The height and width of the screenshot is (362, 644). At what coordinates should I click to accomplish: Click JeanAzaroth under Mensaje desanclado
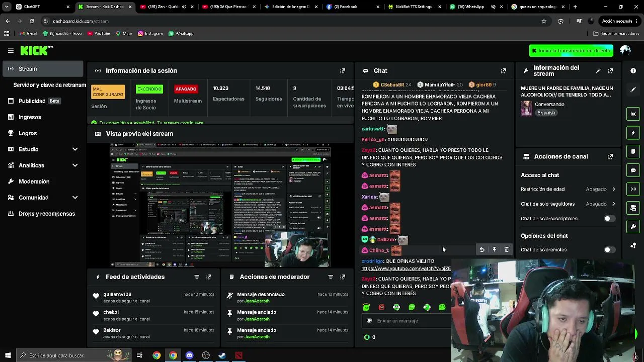coord(257,301)
